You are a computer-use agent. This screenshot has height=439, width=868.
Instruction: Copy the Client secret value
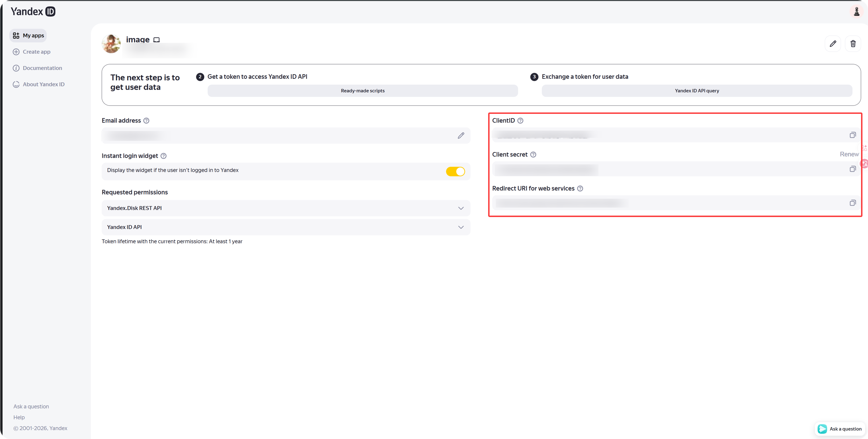pos(852,169)
